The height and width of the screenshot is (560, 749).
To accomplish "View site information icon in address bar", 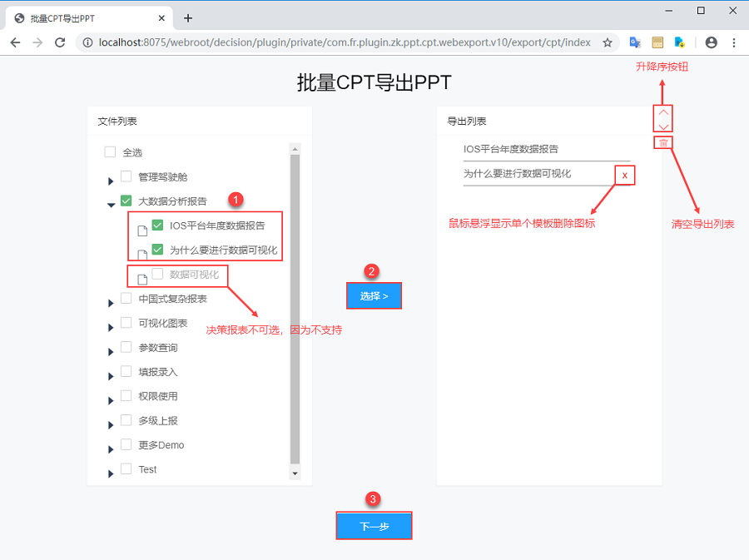I will click(x=87, y=42).
